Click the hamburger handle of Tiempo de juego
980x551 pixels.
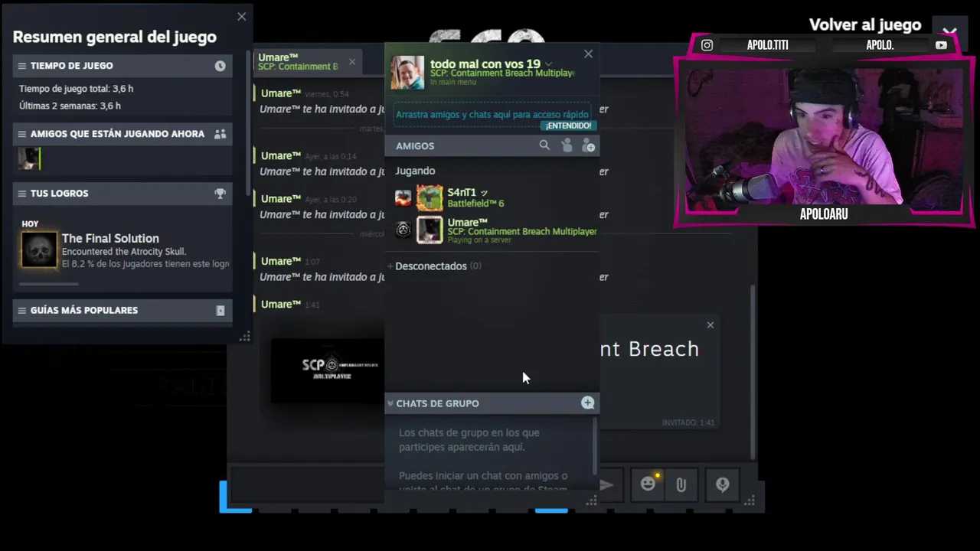coord(22,66)
